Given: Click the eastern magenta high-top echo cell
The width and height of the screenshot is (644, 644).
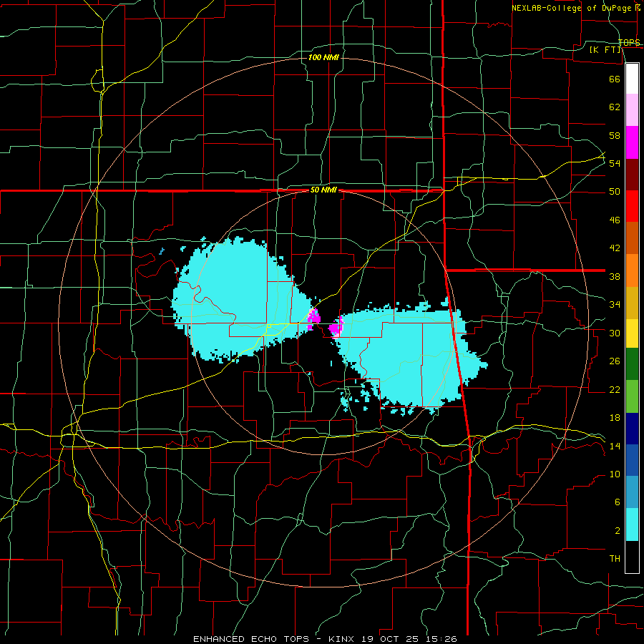Looking at the screenshot, I should [336, 327].
